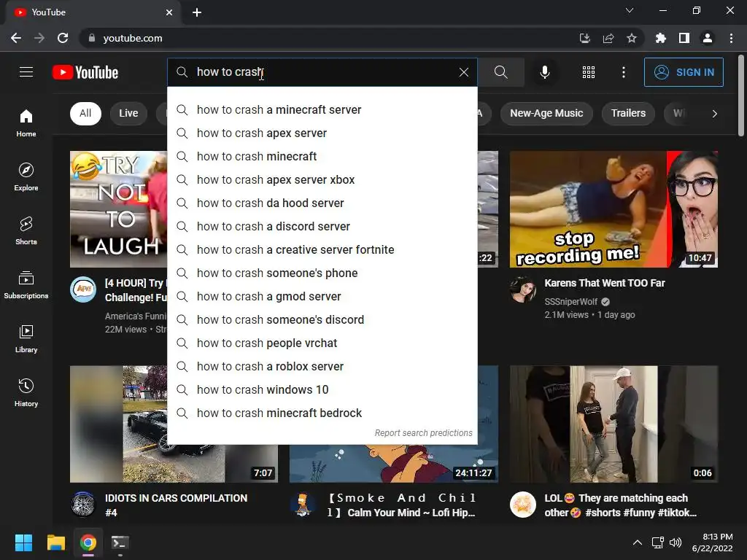747x560 pixels.
Task: Open a new browser tab
Action: point(197,12)
